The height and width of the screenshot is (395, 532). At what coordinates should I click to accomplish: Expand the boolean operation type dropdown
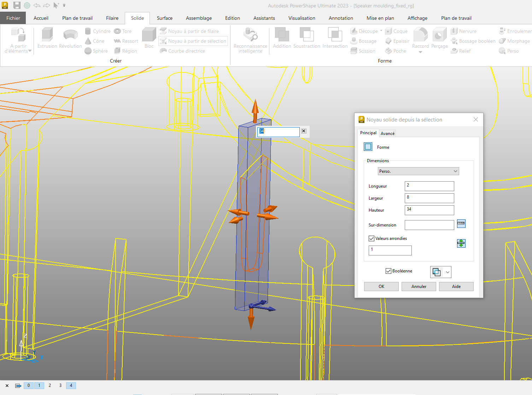(448, 272)
